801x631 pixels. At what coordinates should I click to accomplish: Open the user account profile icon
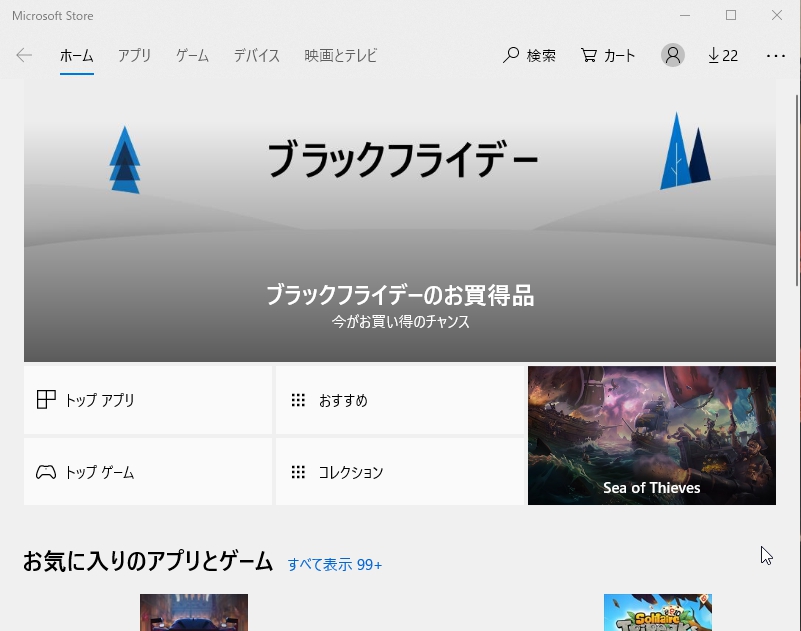pyautogui.click(x=673, y=55)
